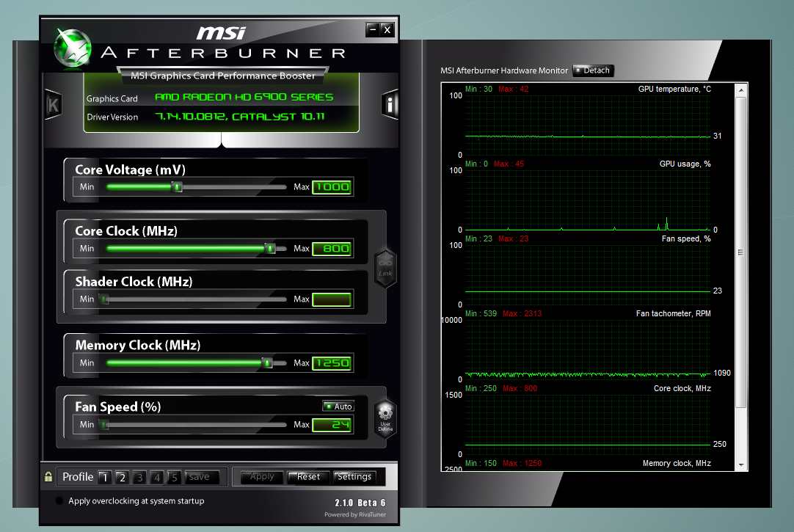The height and width of the screenshot is (532, 794).
Task: Click the Fan Speed value field 24
Action: coord(332,425)
